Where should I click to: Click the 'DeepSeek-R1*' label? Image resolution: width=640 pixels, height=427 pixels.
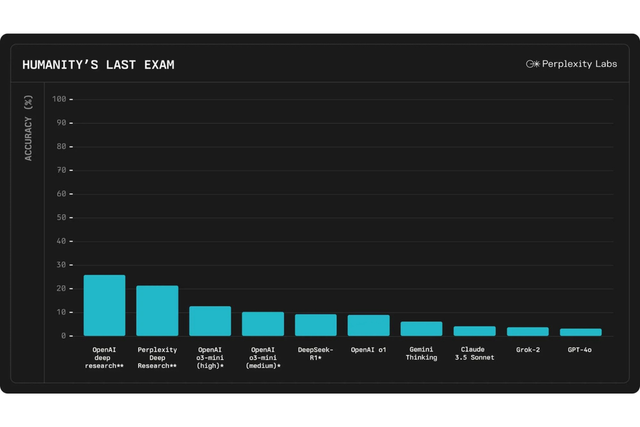pos(316,354)
